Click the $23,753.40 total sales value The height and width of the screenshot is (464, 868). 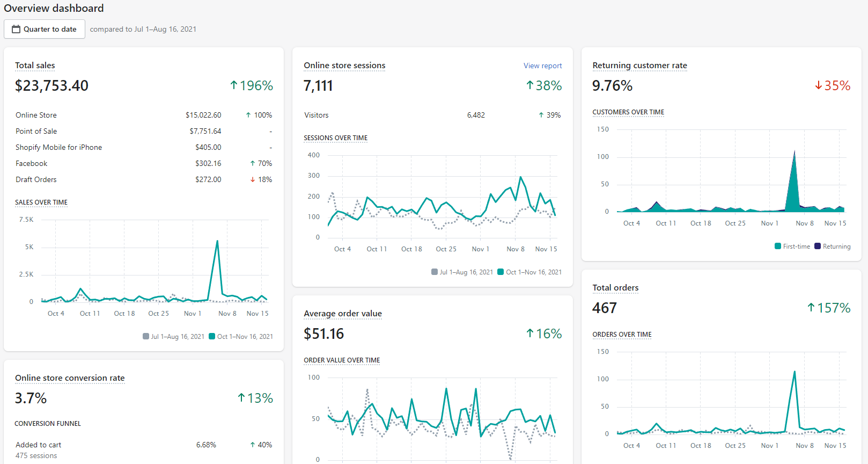[x=52, y=85]
